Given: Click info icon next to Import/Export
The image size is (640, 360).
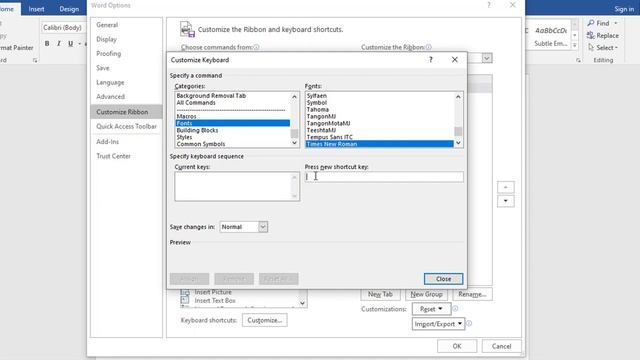Looking at the screenshot, I should 469,323.
